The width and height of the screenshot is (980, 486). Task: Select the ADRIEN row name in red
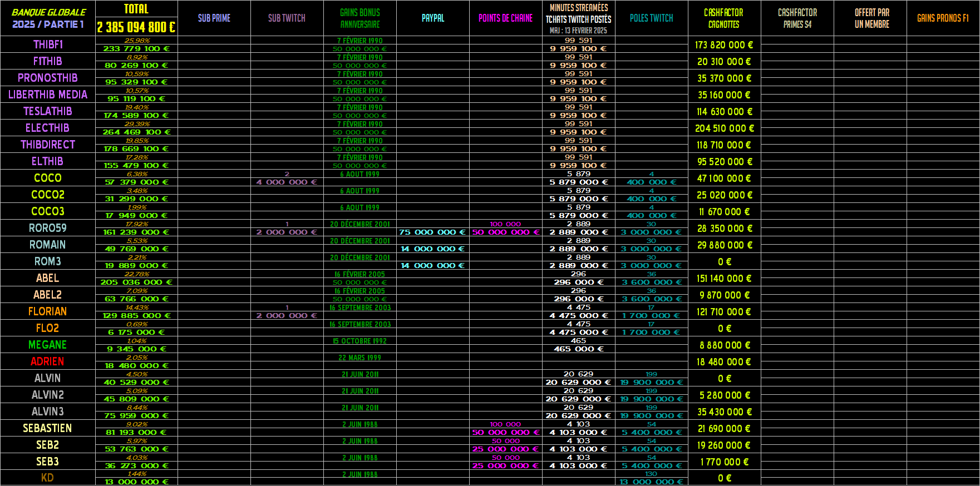tap(48, 361)
